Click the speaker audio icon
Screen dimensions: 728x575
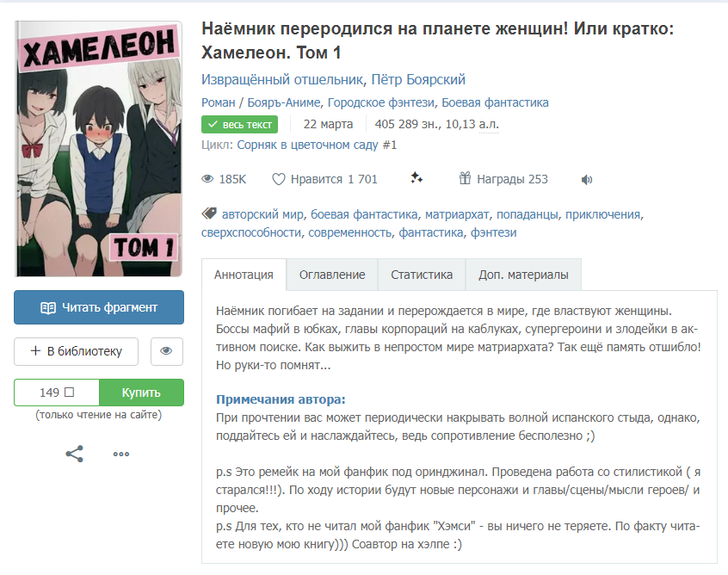[x=587, y=180]
